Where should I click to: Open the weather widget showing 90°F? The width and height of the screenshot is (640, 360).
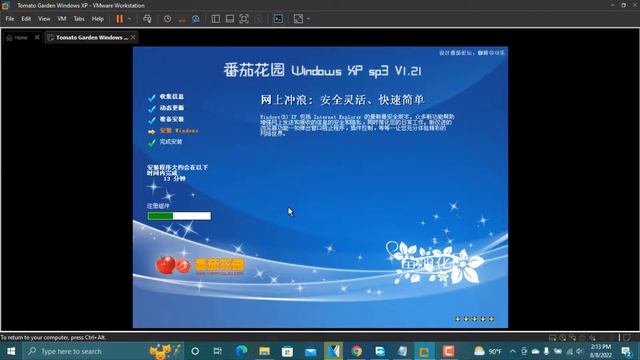click(x=488, y=351)
